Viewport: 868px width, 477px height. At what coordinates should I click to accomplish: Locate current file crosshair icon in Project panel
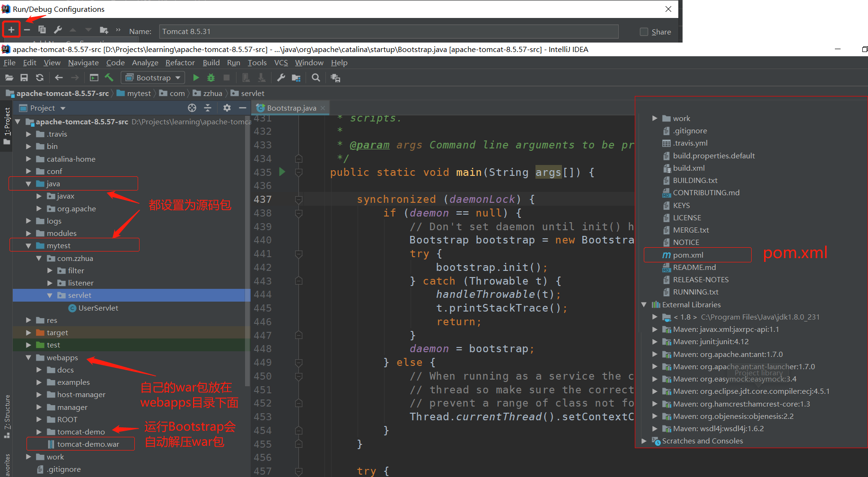point(192,108)
